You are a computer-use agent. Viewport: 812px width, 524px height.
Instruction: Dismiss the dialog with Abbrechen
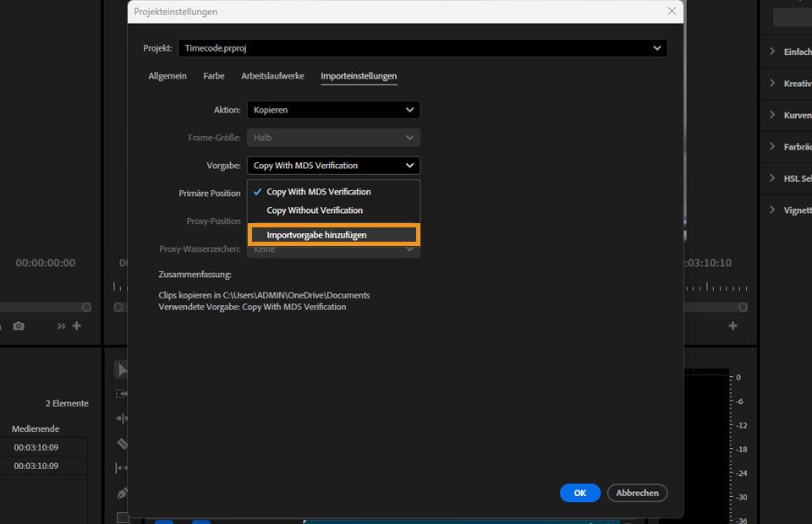click(637, 493)
